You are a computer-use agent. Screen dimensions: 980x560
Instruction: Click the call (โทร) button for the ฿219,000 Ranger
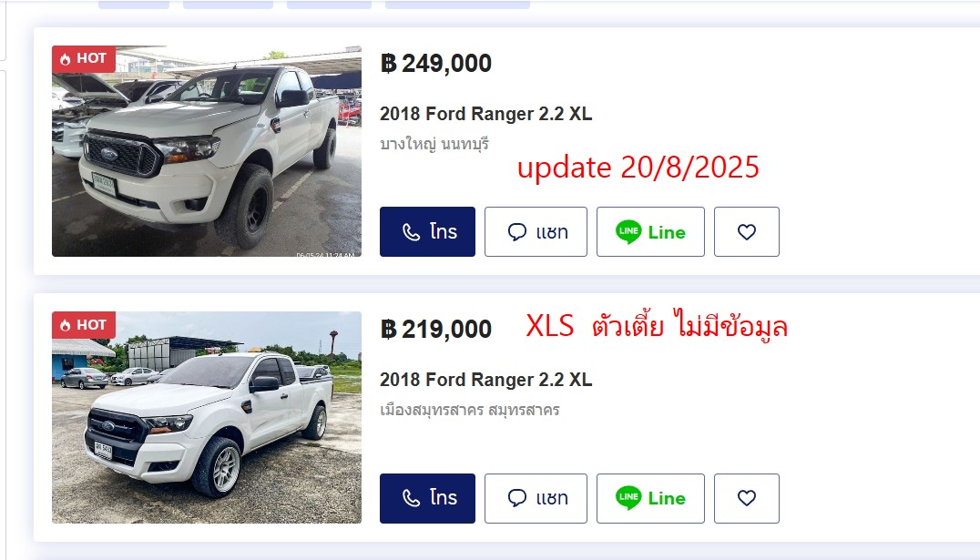427,498
